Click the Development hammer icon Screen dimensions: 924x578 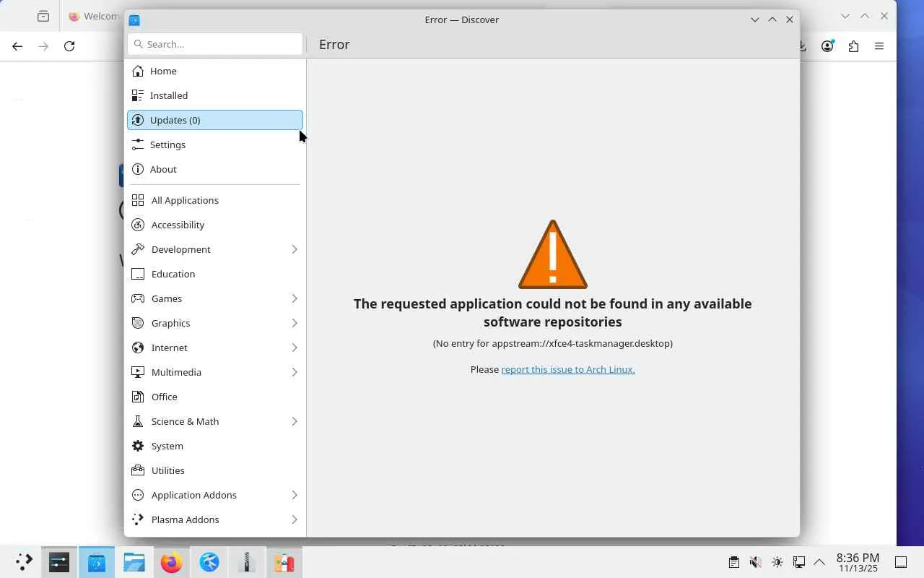(x=138, y=249)
